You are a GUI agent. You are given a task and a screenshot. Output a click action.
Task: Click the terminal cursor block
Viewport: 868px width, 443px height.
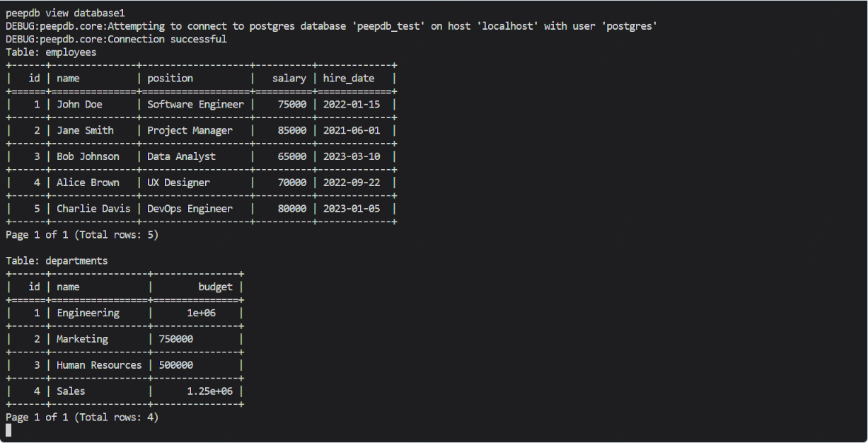(8, 430)
